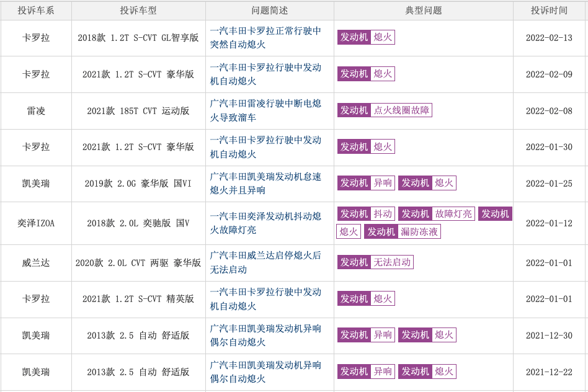
Task: Click 发动机 异响 tag in 2022-01-25 row
Action: coord(366,183)
